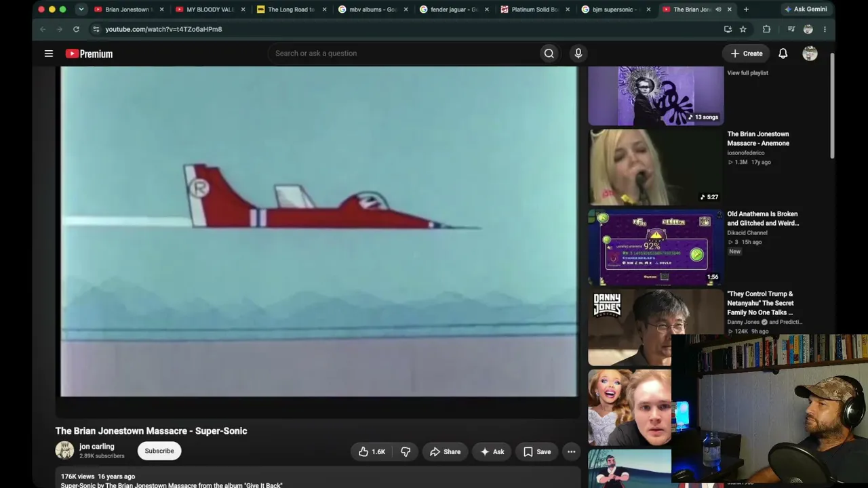Switch to the first Brian Jonestown tab
868x488 pixels.
tap(129, 9)
